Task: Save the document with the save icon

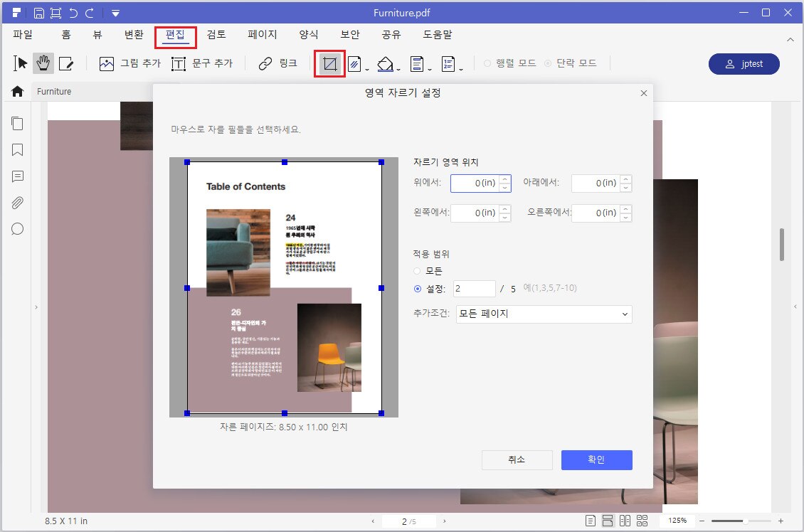Action: (x=39, y=13)
